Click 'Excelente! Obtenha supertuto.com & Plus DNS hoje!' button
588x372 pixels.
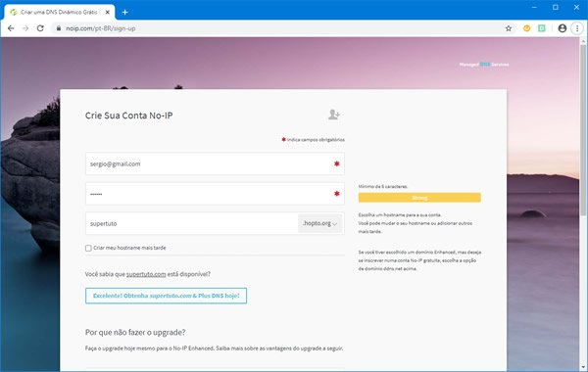click(x=167, y=296)
